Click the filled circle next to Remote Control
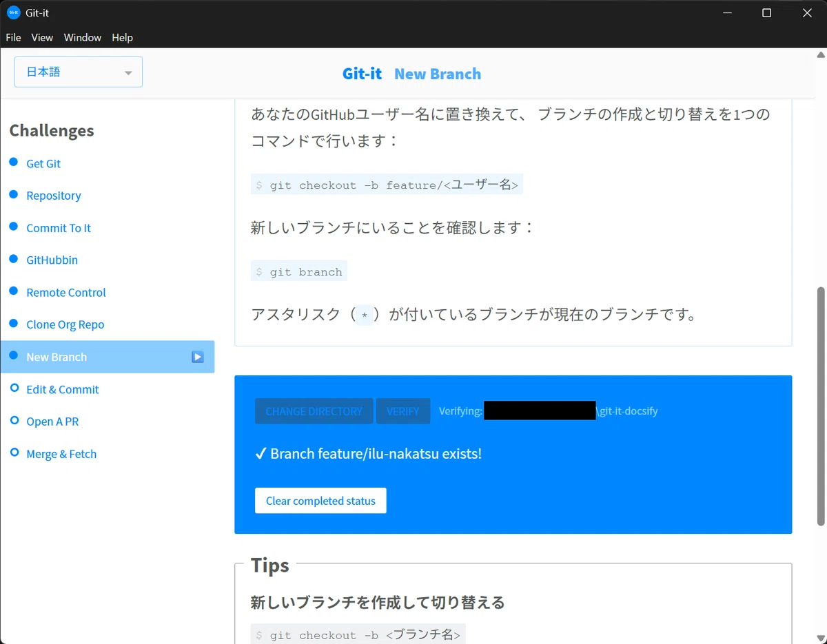This screenshot has height=644, width=827. pos(14,291)
